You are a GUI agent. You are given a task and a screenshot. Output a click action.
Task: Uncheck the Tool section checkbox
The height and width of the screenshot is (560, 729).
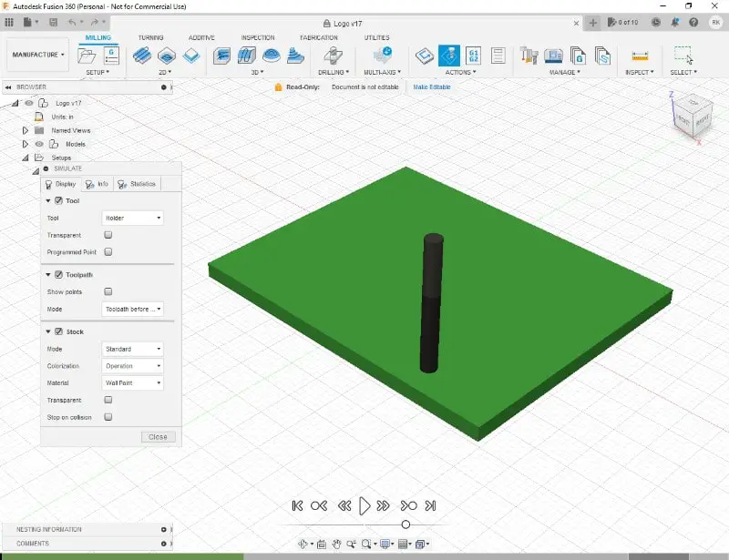pyautogui.click(x=58, y=200)
